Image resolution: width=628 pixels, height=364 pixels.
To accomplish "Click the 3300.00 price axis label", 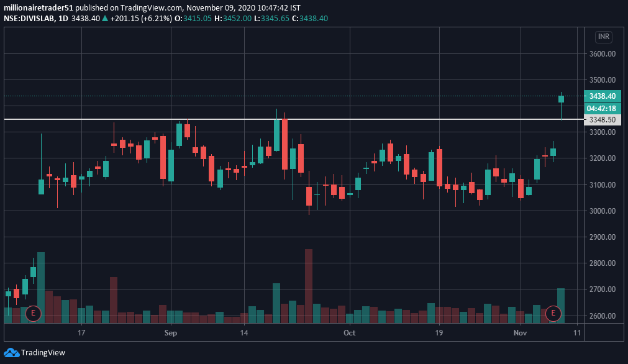I will (603, 132).
